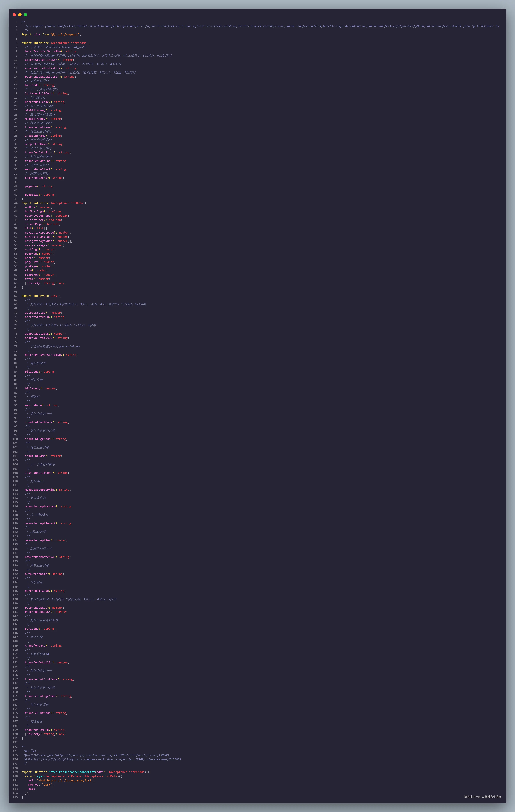Click the "post" method string
The image size is (515, 812).
pos(47,785)
